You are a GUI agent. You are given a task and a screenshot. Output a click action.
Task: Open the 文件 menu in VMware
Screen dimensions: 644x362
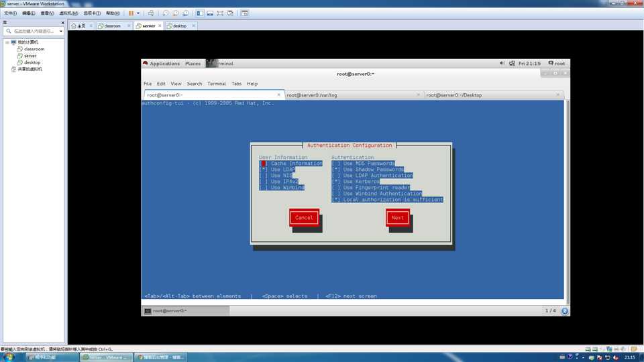[x=10, y=13]
